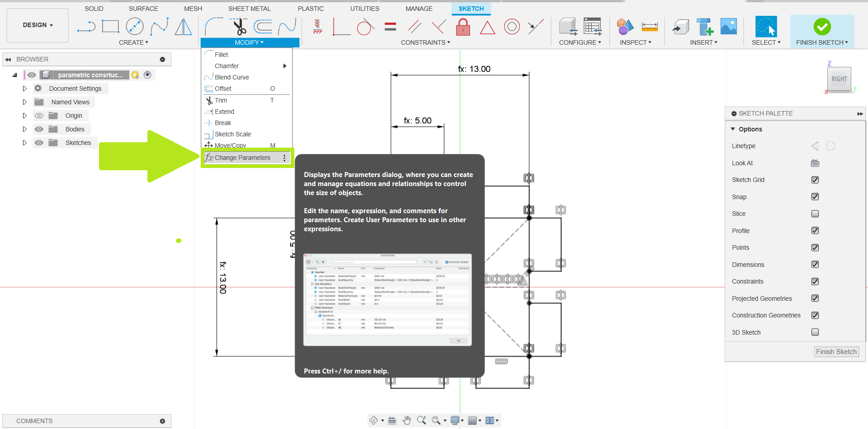Screen dimensions: 868x429
Task: Disable the Sketch Grid checkbox
Action: point(815,180)
